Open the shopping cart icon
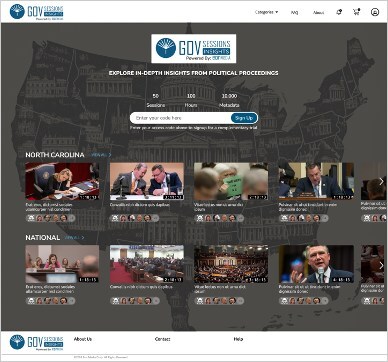 pos(356,12)
